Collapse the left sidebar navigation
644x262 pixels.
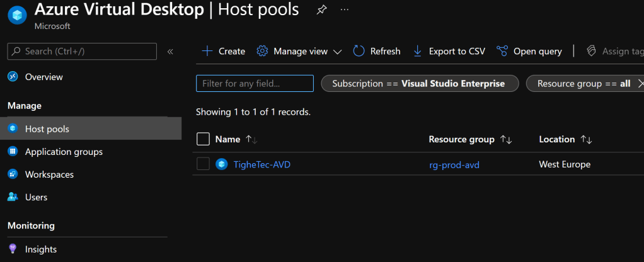click(x=170, y=52)
